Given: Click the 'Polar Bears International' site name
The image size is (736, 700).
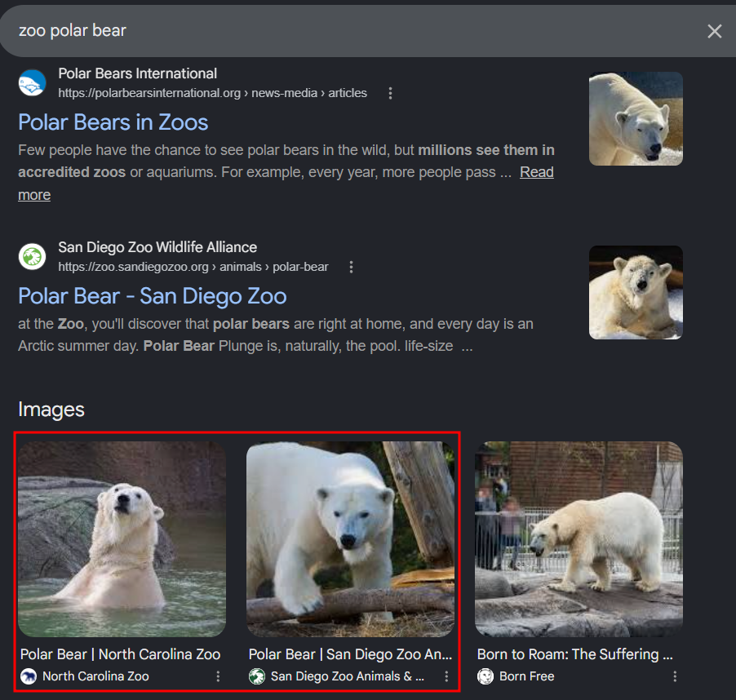Looking at the screenshot, I should click(x=138, y=73).
